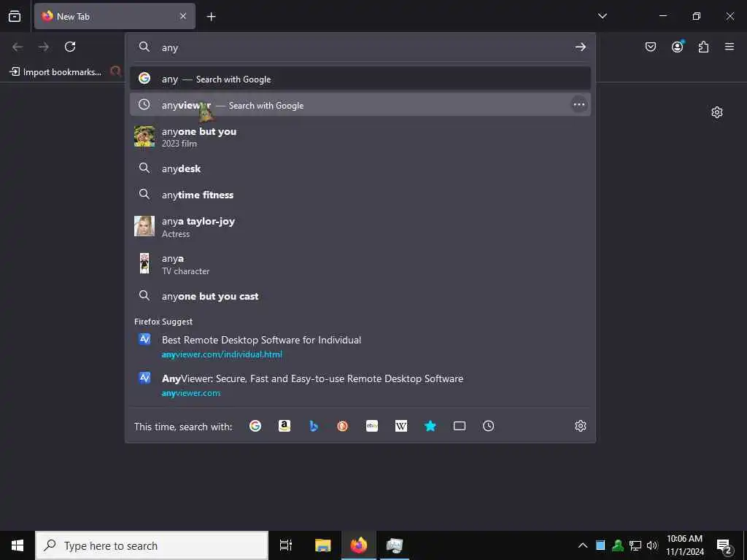Search this time with Google
Screen dimensions: 747x560
255,426
